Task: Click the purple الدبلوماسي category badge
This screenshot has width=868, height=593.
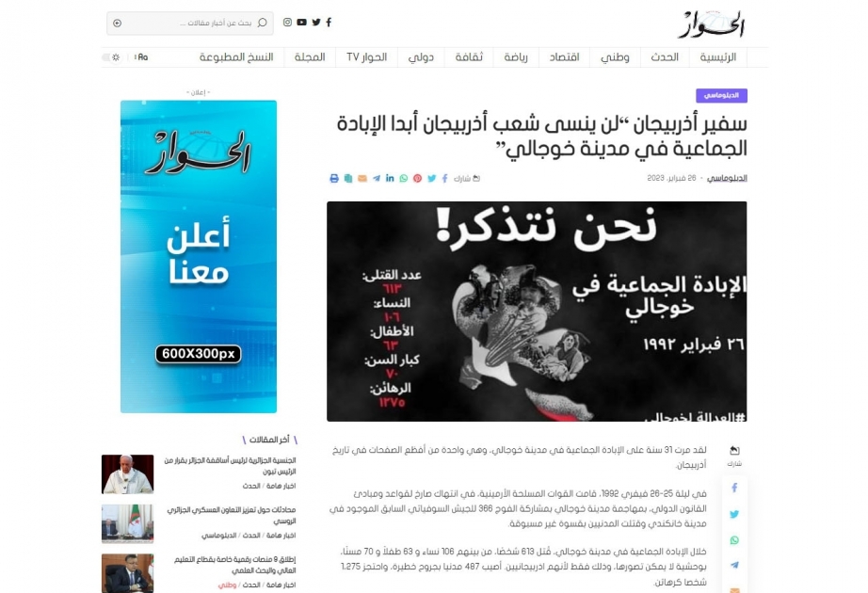Action: point(721,96)
